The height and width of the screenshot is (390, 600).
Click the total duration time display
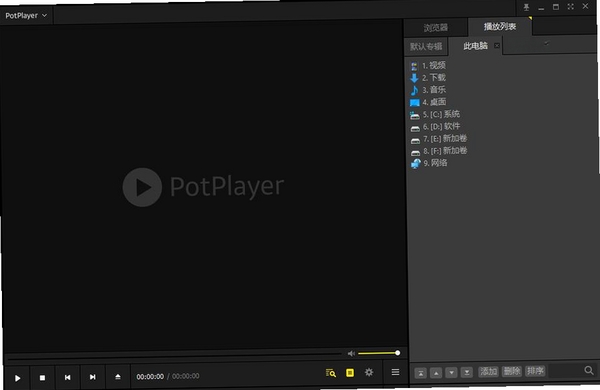click(186, 376)
